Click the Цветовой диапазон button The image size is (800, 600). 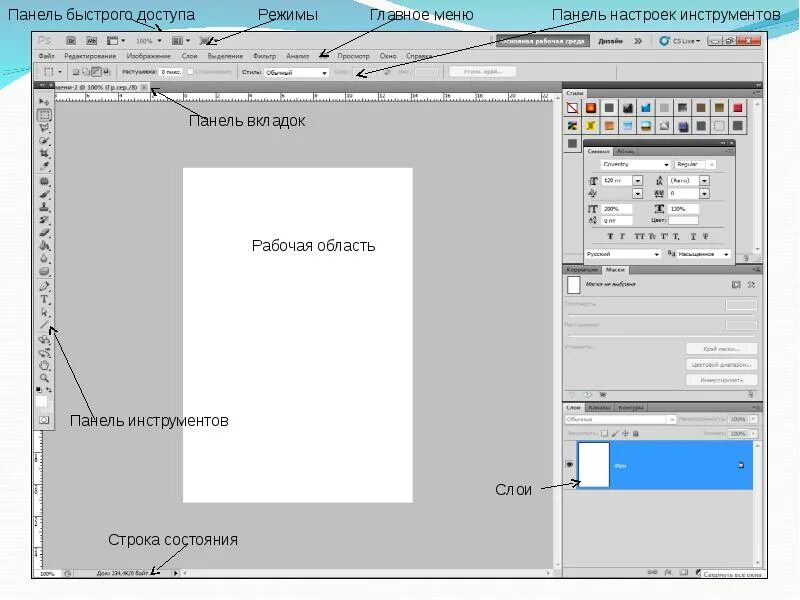coord(721,364)
